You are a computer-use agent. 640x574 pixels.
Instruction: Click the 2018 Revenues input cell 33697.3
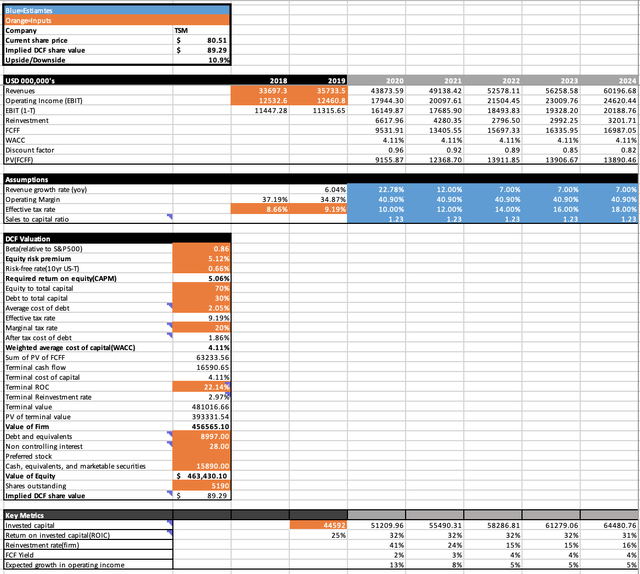click(261, 89)
